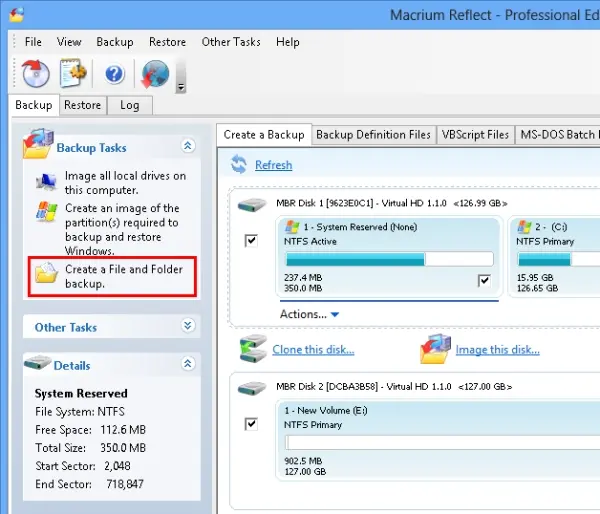
Task: Open the defaults settings toolbar icon with gear
Action: (x=73, y=73)
